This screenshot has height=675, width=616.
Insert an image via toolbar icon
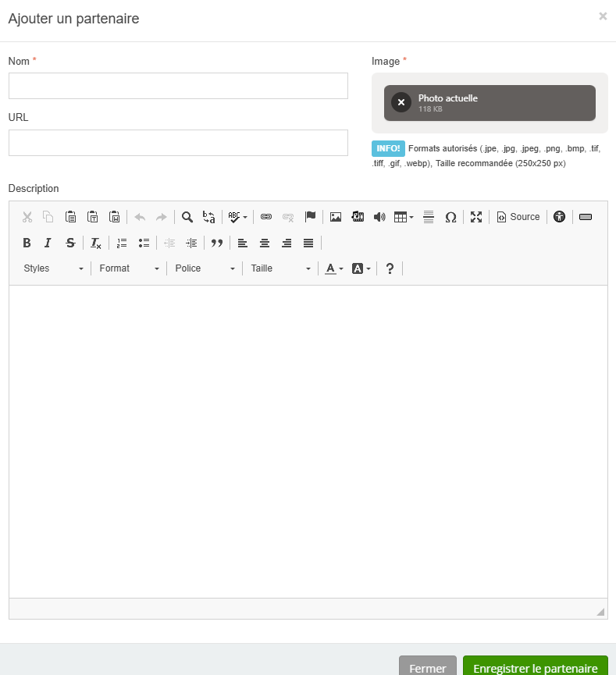pyautogui.click(x=336, y=217)
